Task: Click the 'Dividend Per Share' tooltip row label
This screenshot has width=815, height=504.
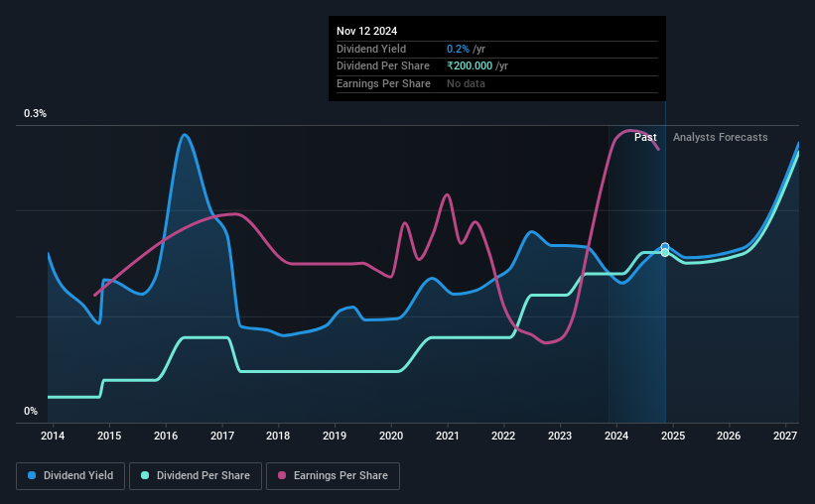Action: 383,66
